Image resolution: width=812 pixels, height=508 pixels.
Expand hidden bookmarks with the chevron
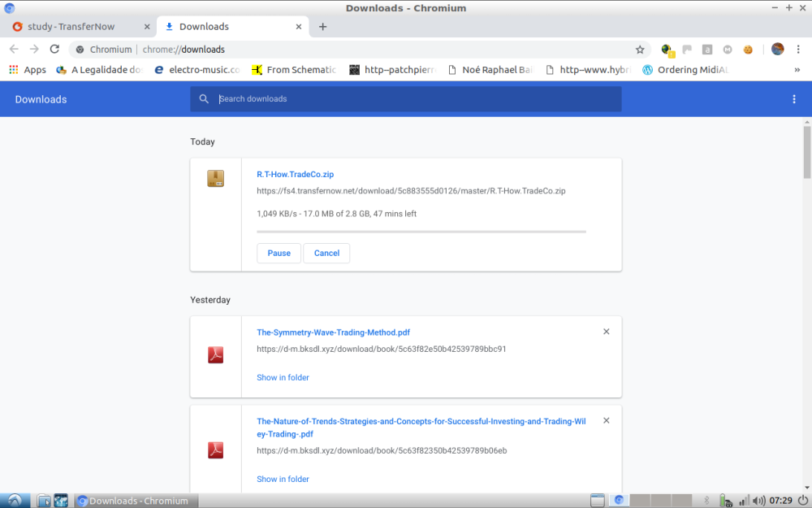[797, 70]
